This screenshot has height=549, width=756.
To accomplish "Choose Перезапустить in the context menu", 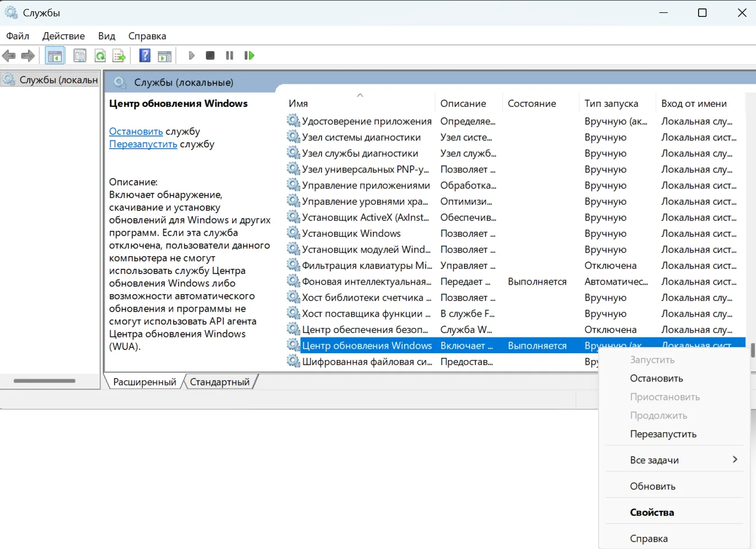I will (663, 434).
